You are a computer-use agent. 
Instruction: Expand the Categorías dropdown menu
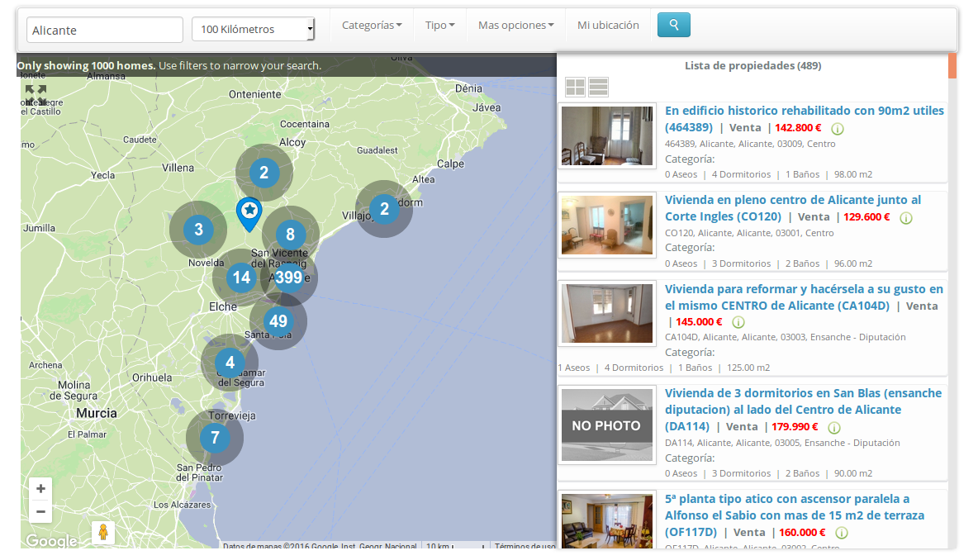pos(372,25)
